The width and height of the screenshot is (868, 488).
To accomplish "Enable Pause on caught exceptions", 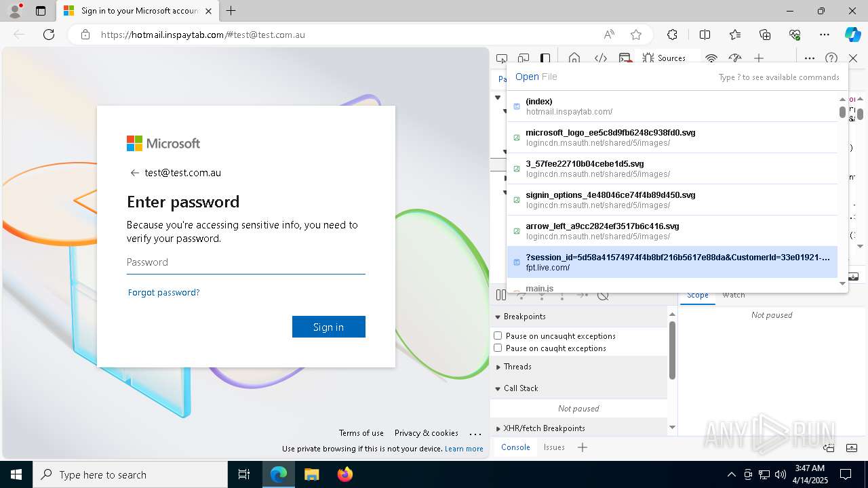I will tap(498, 348).
